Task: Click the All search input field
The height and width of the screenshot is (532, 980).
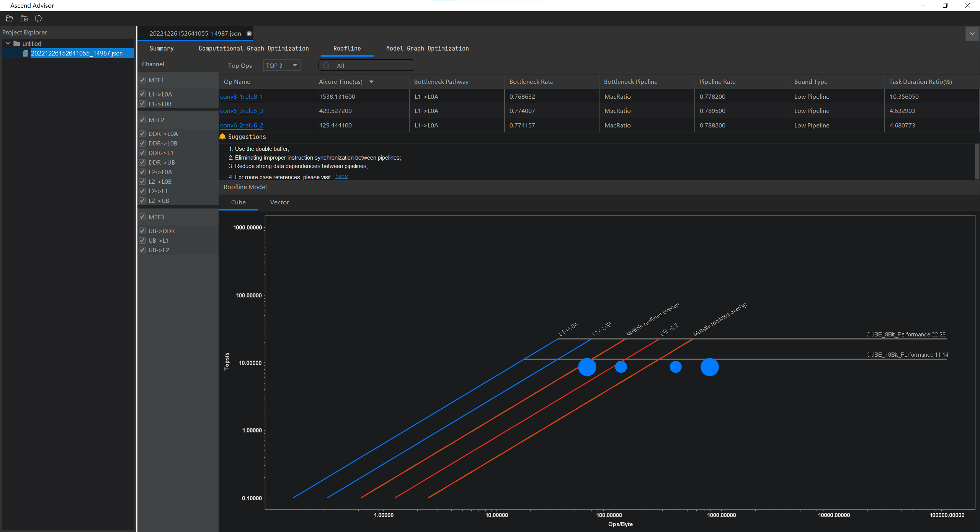Action: click(x=366, y=65)
